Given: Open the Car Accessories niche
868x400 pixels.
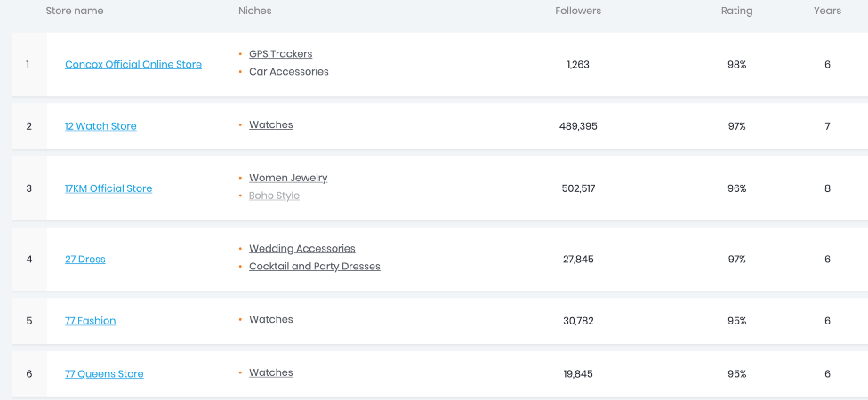Looking at the screenshot, I should tap(288, 72).
